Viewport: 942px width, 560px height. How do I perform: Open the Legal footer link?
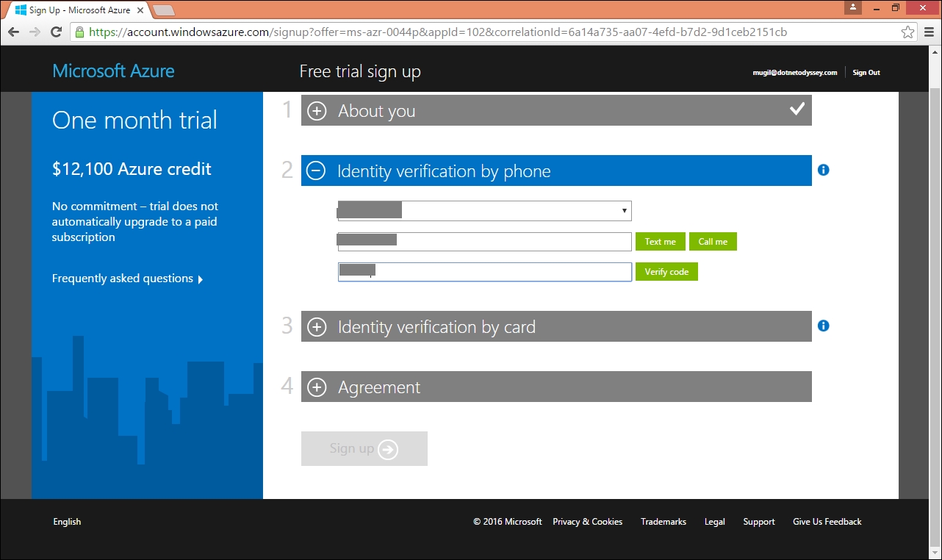[714, 522]
